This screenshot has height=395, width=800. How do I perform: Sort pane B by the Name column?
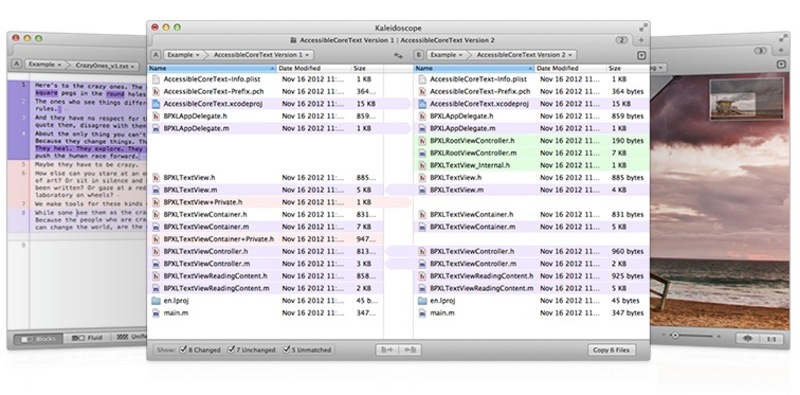[x=474, y=68]
